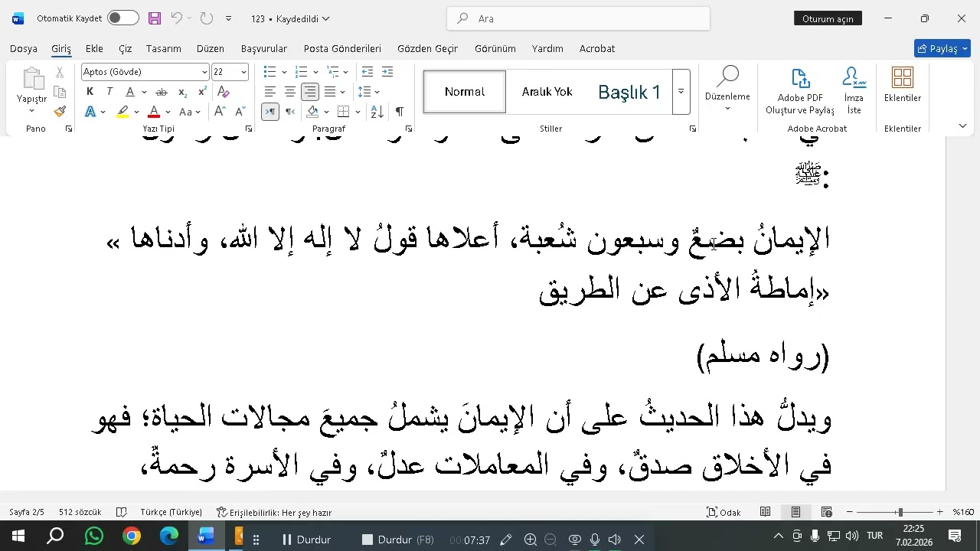Open the Gözden Geçir tab
Screen dimensions: 980x551
427,48
